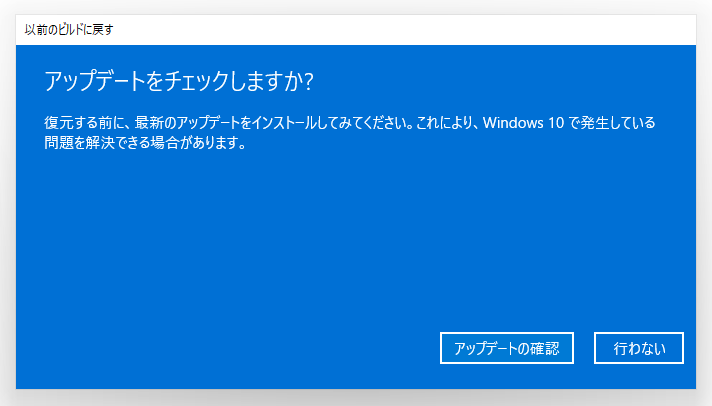Select the heading アップデートをチェックしますか?

point(179,81)
